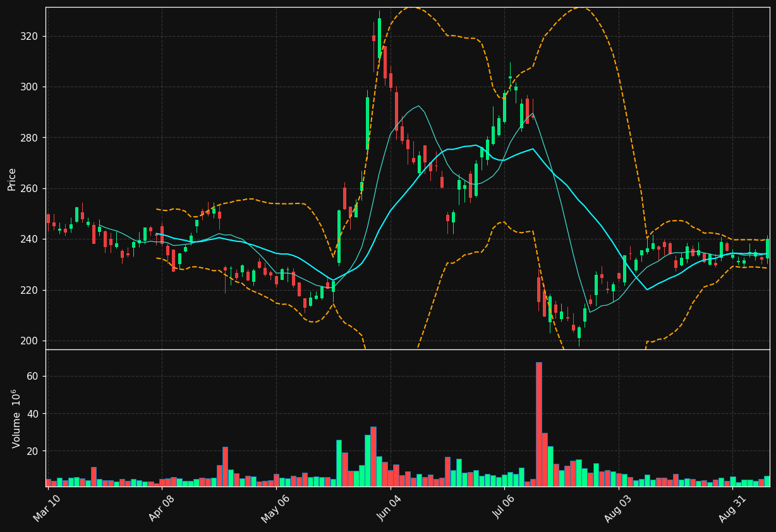Image resolution: width=776 pixels, height=532 pixels.
Task: Select the 280 price tick label
Action: point(29,138)
